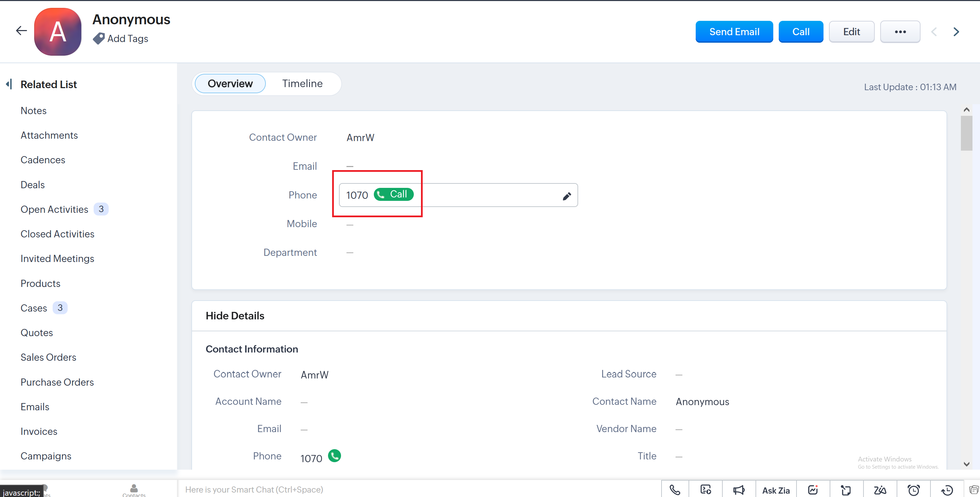Click the green Call pill beside 1070

pyautogui.click(x=393, y=194)
